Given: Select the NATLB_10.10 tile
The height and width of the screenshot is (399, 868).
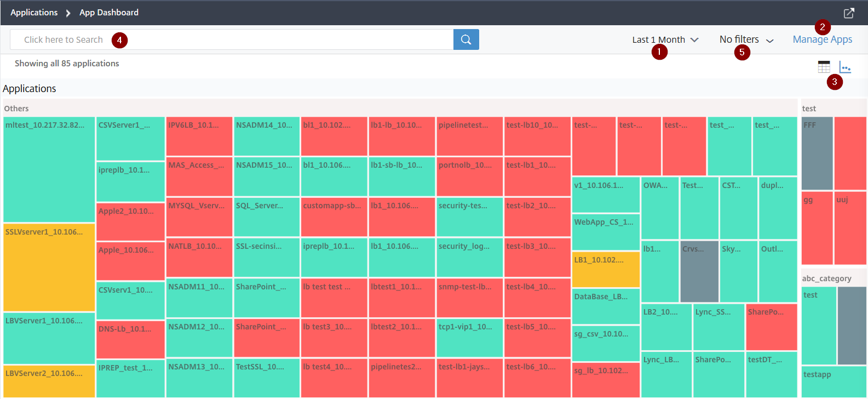Looking at the screenshot, I should point(199,258).
